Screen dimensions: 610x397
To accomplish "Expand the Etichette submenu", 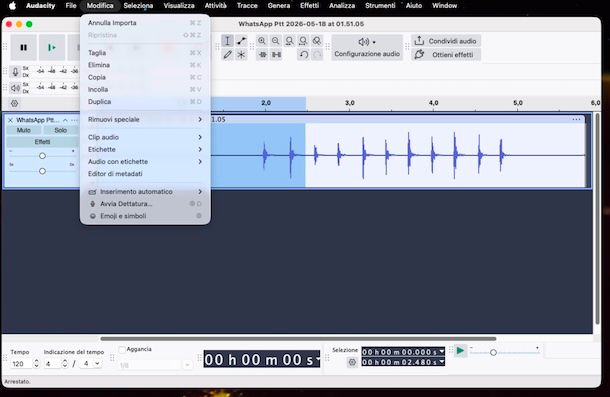I will [145, 149].
